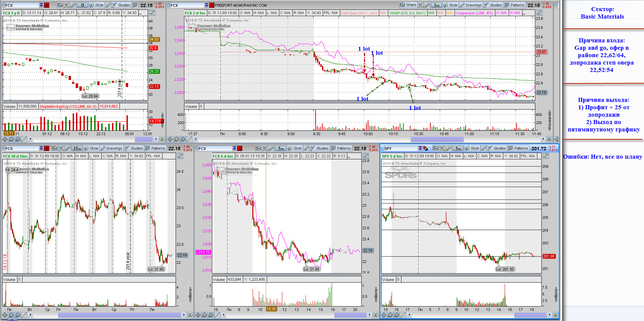The width and height of the screenshot is (644, 321).
Task: Open red link selector on 1m FCX chart
Action: tap(212, 5)
